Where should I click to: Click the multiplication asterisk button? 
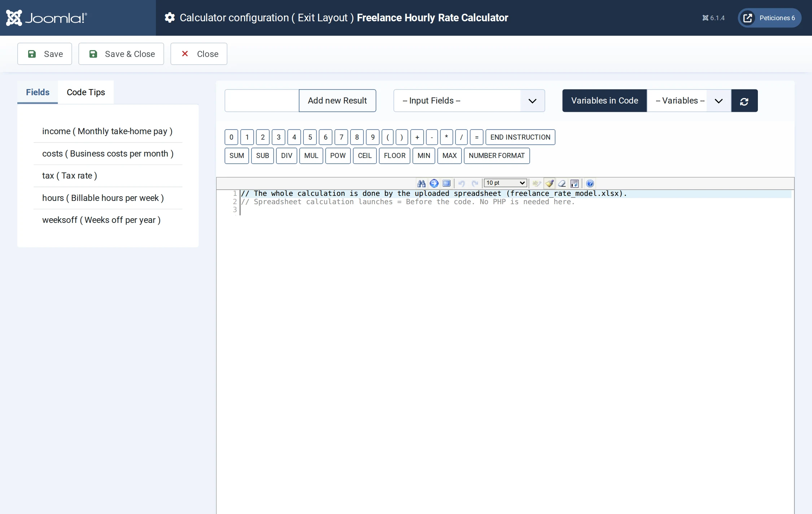[x=446, y=137]
